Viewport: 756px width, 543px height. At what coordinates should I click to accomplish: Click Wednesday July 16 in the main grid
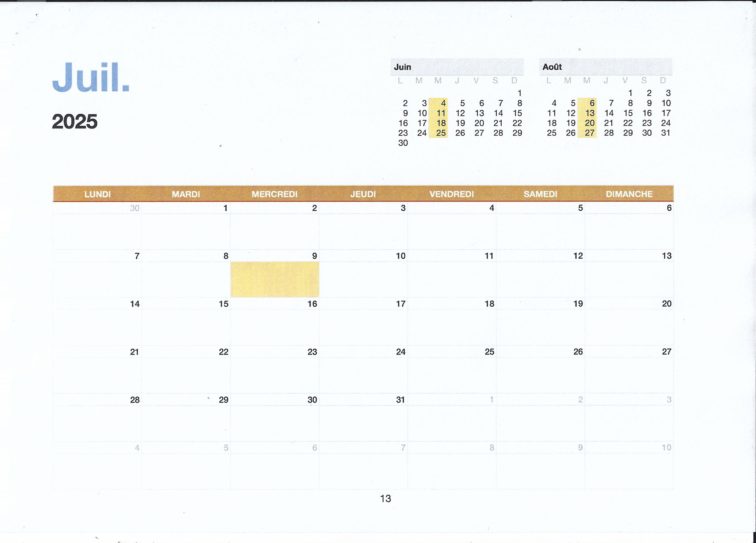312,304
